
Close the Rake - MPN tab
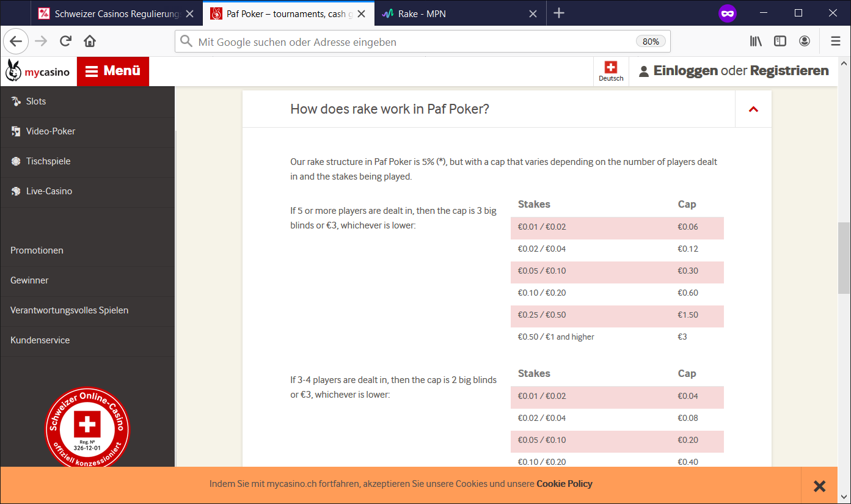pos(533,13)
